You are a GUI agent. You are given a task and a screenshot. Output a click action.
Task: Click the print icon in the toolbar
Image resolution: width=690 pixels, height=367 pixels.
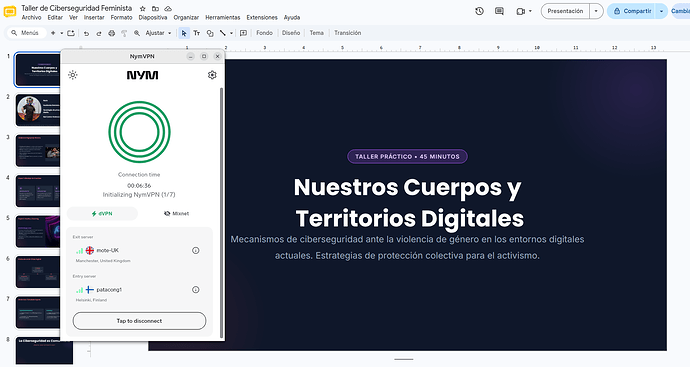pyautogui.click(x=112, y=33)
